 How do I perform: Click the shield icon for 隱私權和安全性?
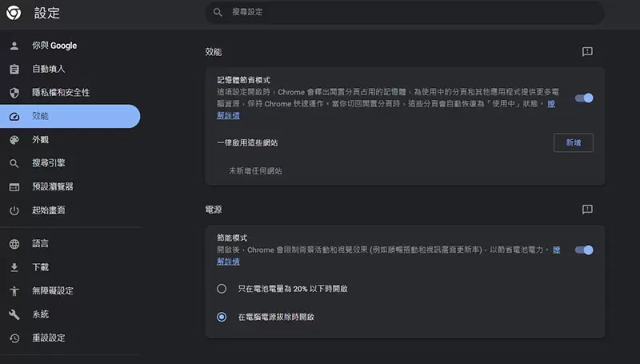[x=14, y=93]
